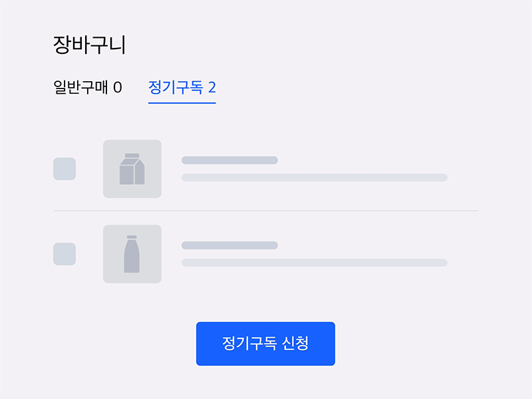Click the count 0 on the 일반구매 tab
Image resolution: width=532 pixels, height=399 pixels.
pyautogui.click(x=118, y=88)
